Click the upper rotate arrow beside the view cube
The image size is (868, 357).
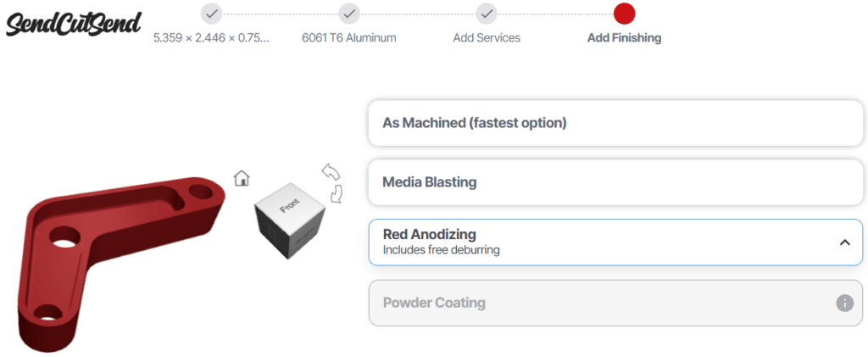(x=330, y=172)
